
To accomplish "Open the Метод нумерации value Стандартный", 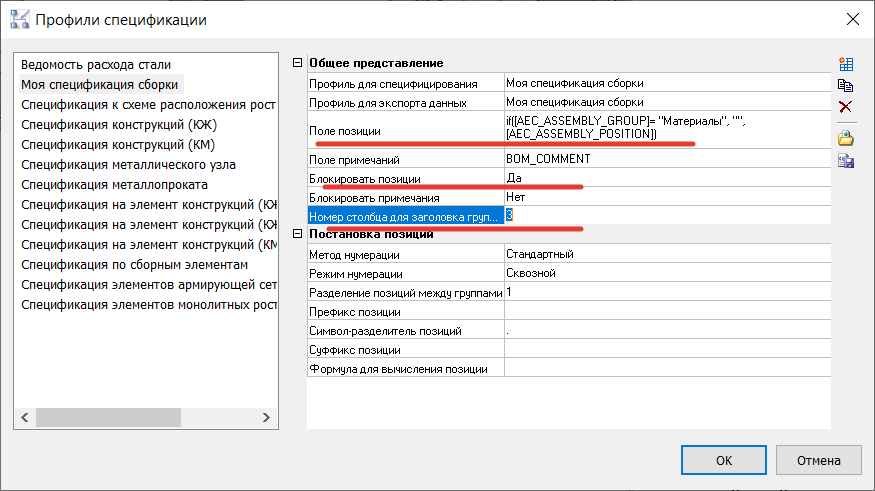I will click(x=666, y=254).
